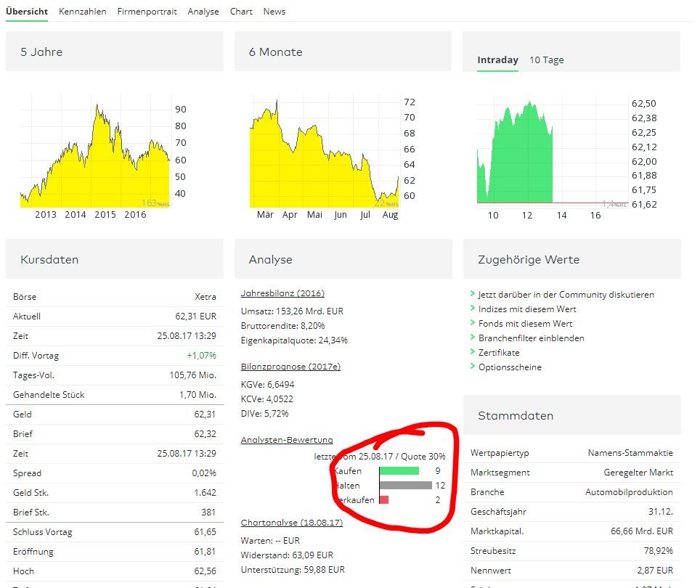Image resolution: width=700 pixels, height=588 pixels.
Task: Open the Jahresbilanz (2016) link
Action: pyautogui.click(x=282, y=293)
